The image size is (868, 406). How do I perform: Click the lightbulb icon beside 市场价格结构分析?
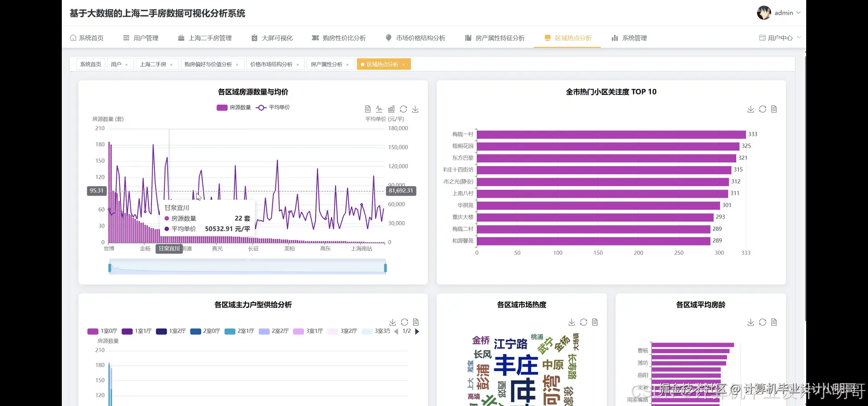389,38
